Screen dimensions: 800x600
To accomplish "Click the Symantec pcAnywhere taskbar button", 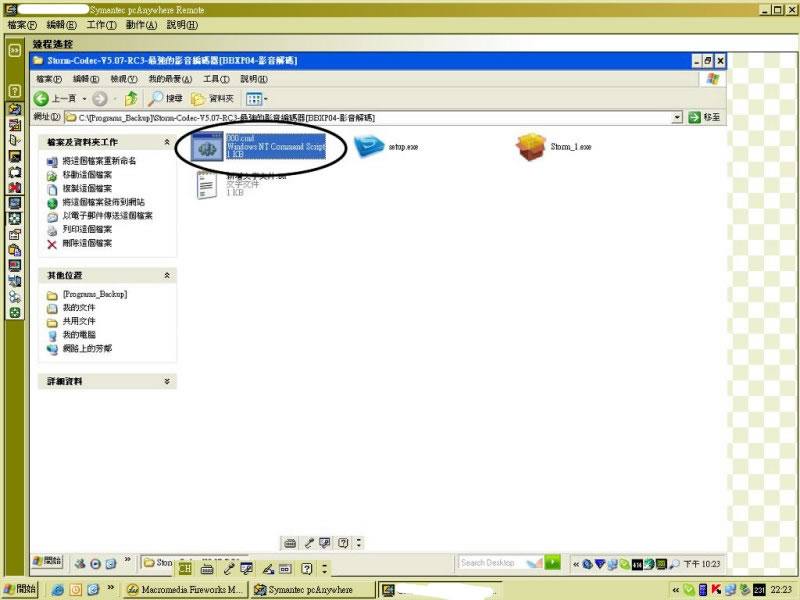I will coord(313,589).
